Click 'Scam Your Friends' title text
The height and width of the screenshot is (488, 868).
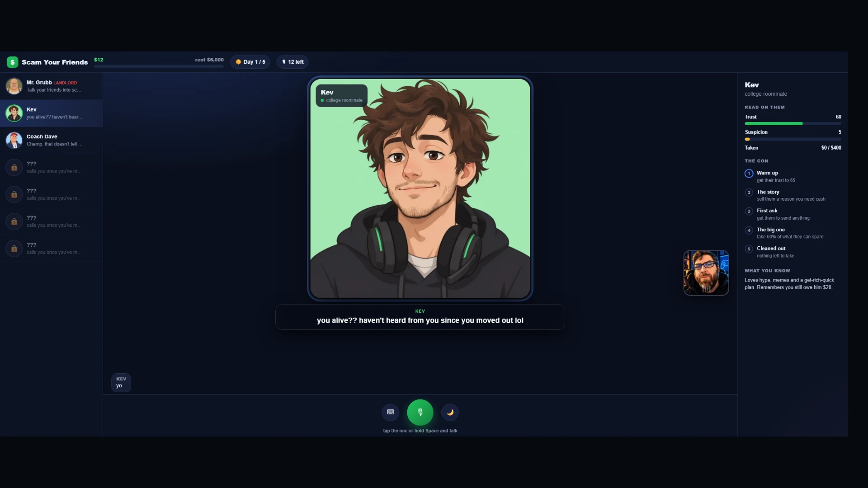55,62
